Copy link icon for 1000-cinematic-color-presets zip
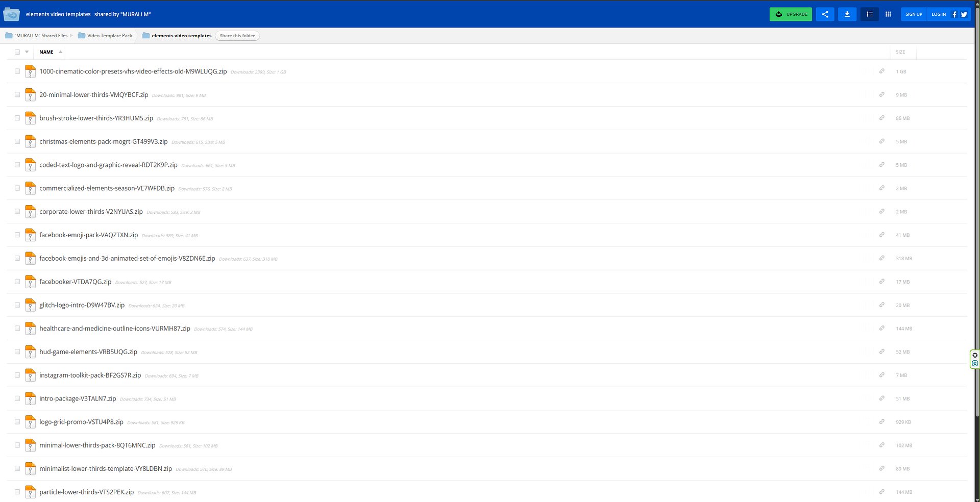The width and height of the screenshot is (980, 502). click(881, 71)
